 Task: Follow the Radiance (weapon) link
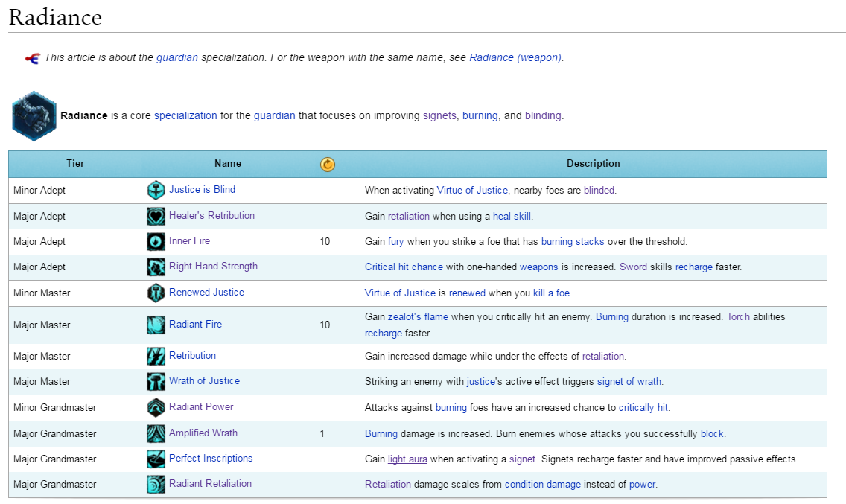tap(515, 57)
